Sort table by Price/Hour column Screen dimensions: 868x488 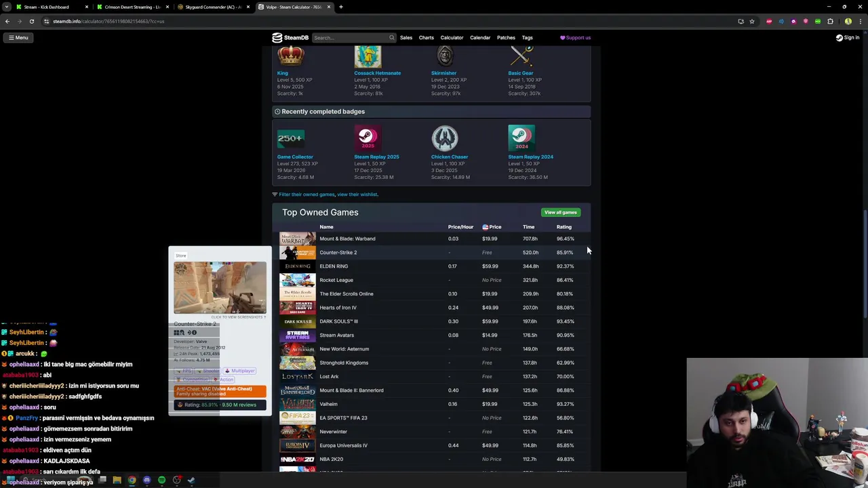pos(460,227)
